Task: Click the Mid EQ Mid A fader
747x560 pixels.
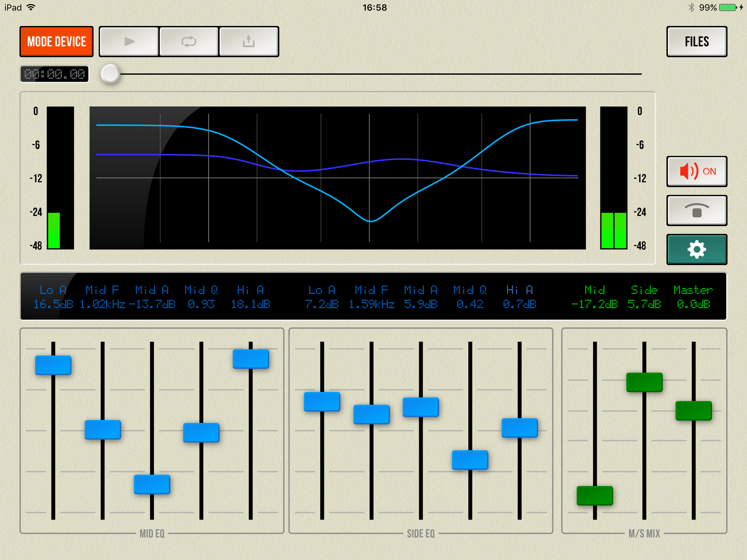Action: pos(152,484)
